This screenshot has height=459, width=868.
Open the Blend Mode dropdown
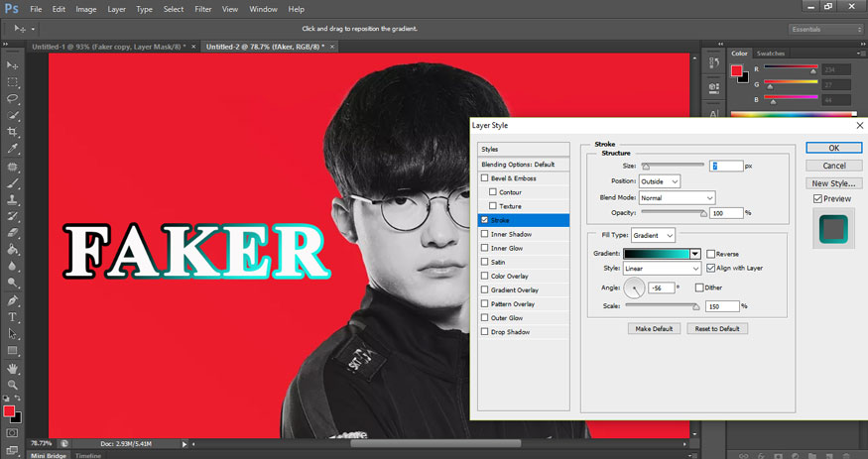pyautogui.click(x=677, y=198)
